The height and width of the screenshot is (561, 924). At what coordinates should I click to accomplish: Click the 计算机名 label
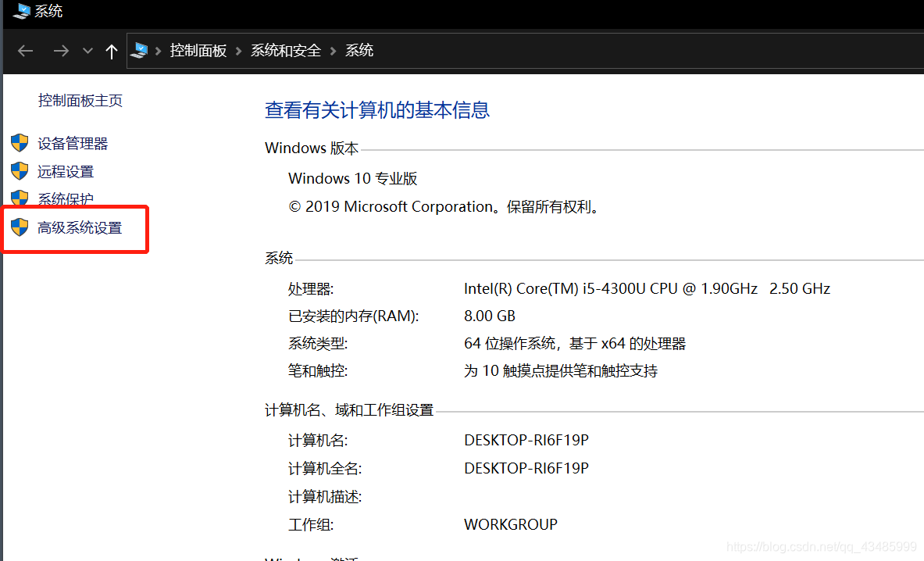point(318,440)
